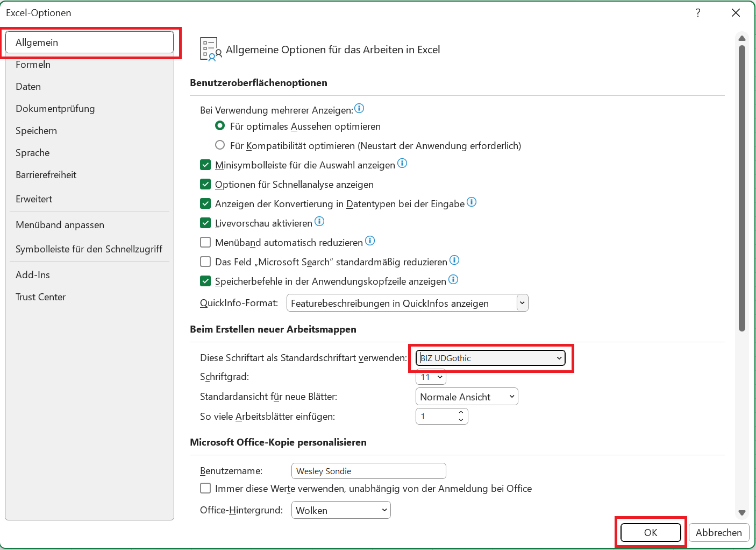Click into the Benutzername text field
This screenshot has height=550, width=756.
click(x=368, y=471)
